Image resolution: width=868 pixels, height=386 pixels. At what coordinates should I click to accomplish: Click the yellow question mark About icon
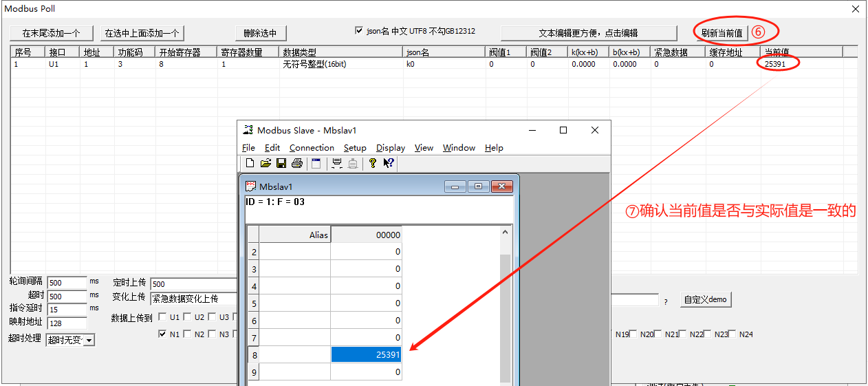[372, 163]
